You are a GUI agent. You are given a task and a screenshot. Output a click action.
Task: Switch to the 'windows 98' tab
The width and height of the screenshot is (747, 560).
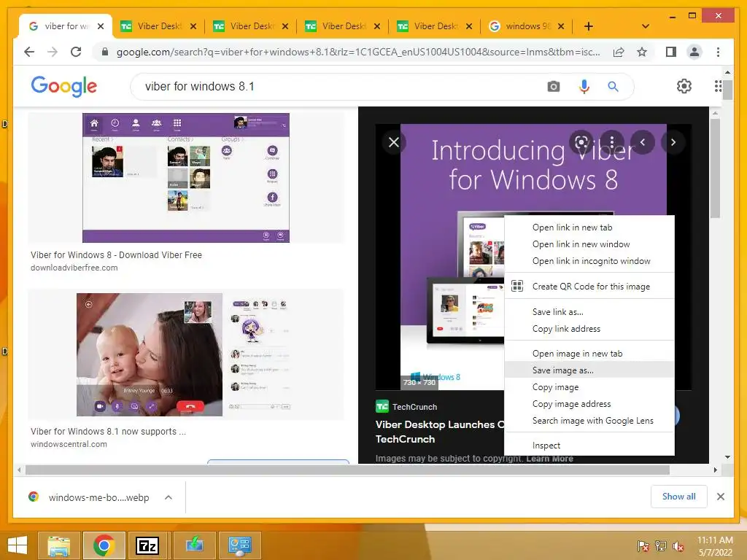(528, 26)
